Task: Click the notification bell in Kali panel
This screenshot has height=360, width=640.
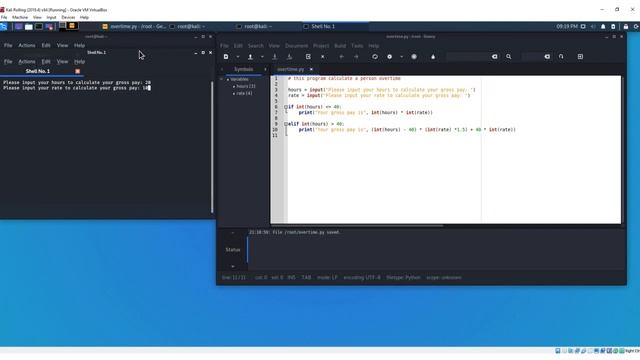Action: (603, 27)
